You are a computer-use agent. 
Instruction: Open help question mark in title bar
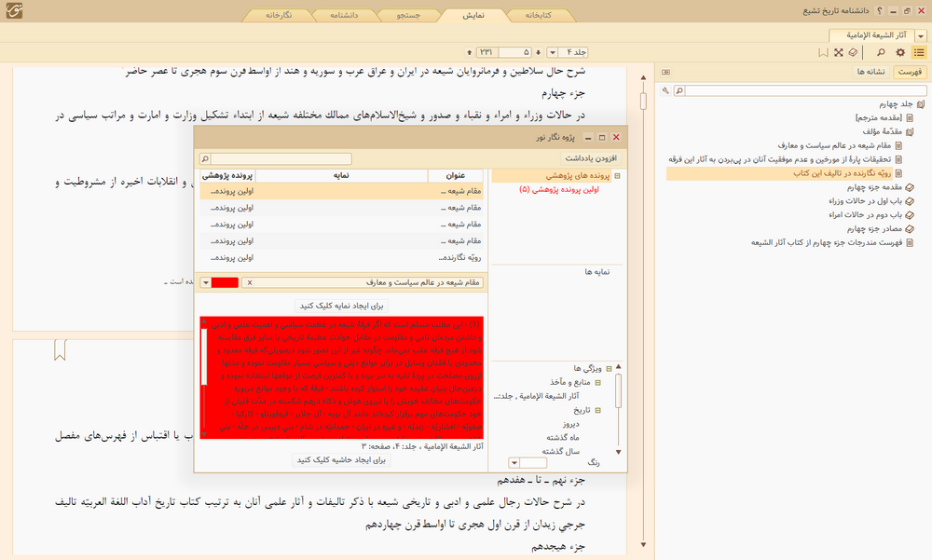click(x=881, y=10)
